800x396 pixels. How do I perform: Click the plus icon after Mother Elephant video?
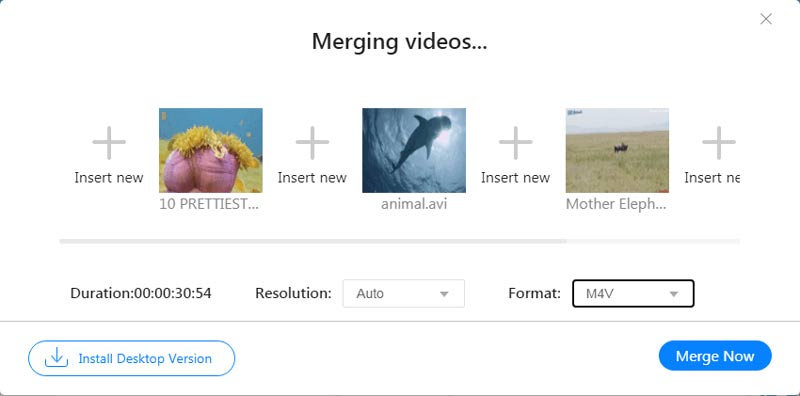click(719, 143)
